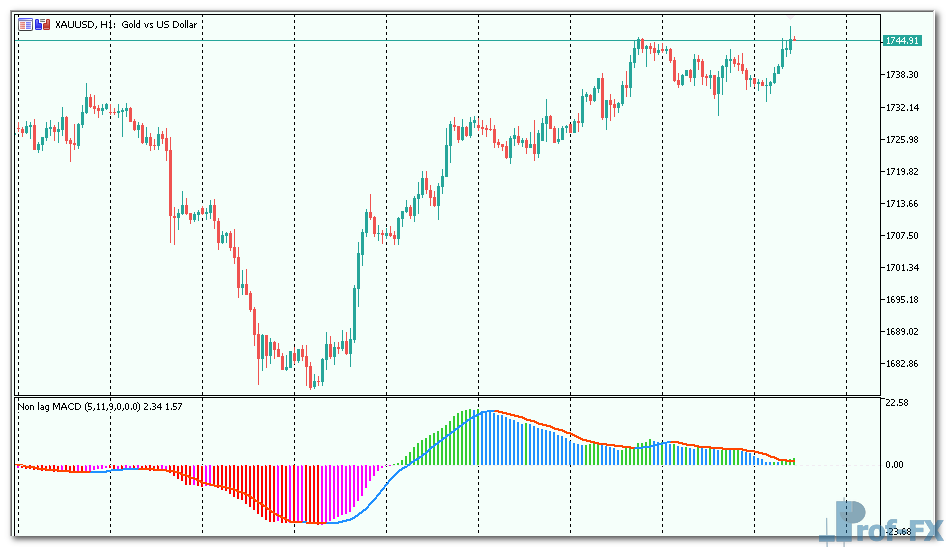Click the 1682.86 price scale label

point(902,363)
